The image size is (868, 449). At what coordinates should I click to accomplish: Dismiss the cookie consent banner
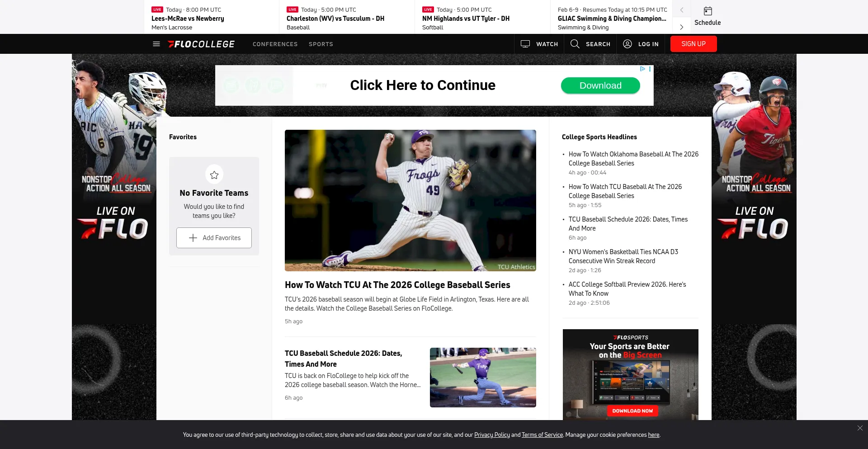[x=860, y=428]
